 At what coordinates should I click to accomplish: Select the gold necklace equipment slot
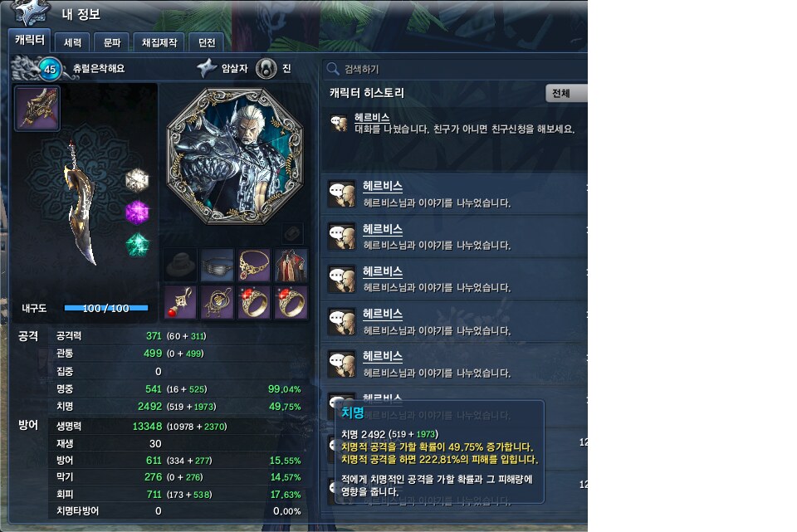pos(254,266)
